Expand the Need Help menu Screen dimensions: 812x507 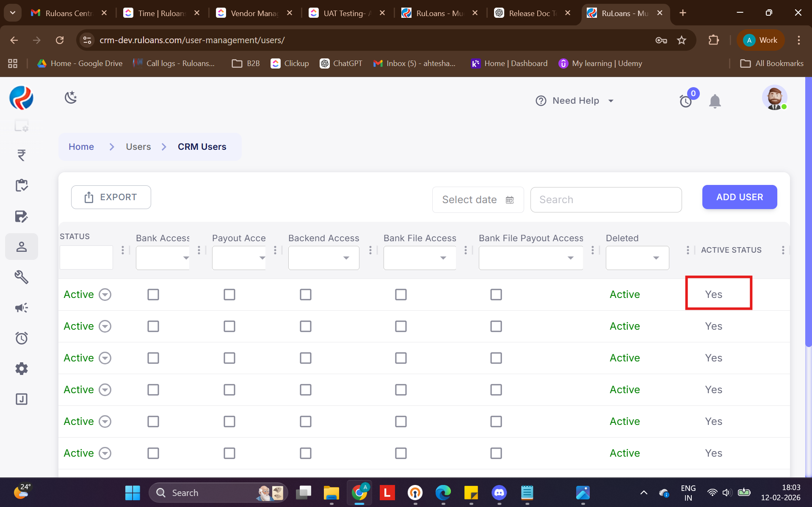[575, 101]
